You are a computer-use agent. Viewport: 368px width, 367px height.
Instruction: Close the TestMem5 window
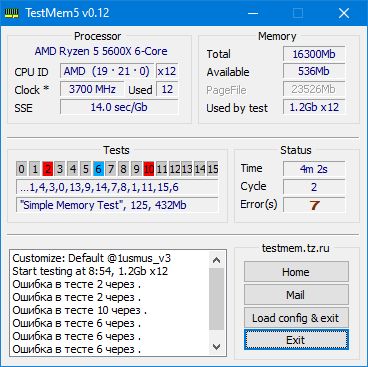coord(344,13)
